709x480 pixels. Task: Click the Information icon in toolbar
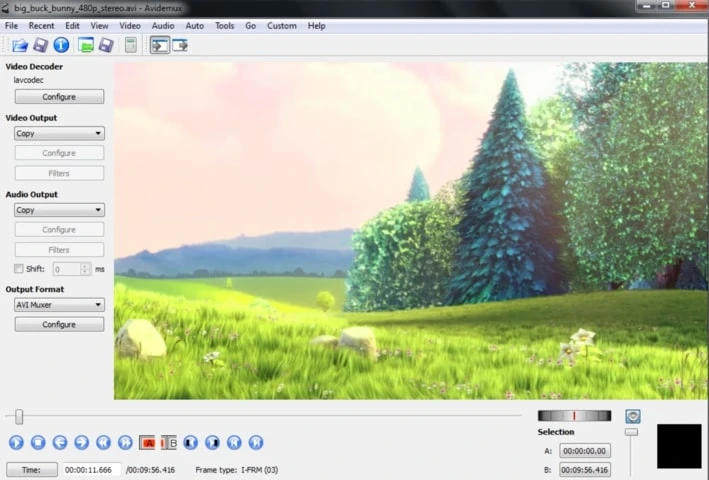[61, 45]
